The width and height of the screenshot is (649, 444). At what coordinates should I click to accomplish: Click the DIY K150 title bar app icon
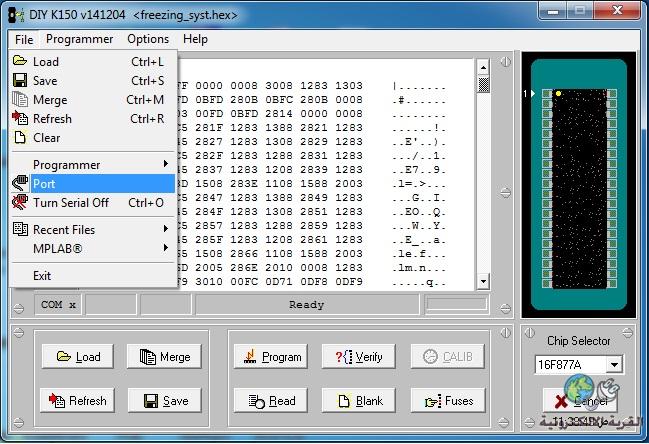point(17,15)
